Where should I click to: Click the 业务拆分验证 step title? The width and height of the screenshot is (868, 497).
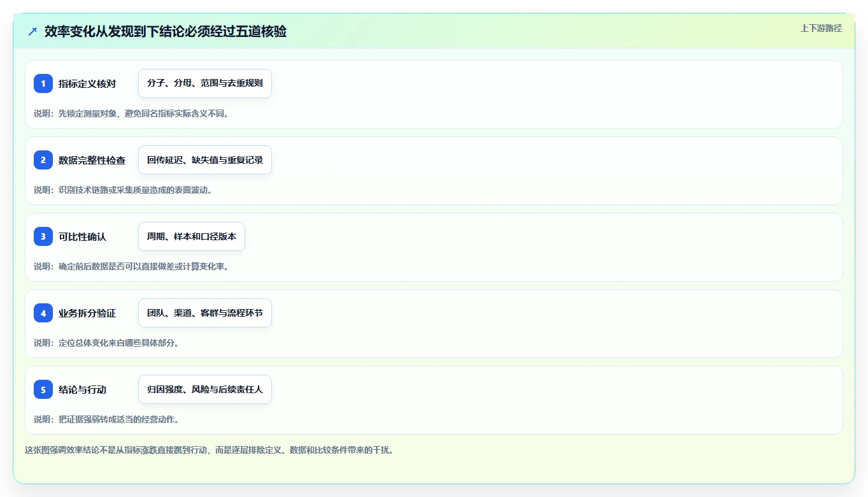87,313
